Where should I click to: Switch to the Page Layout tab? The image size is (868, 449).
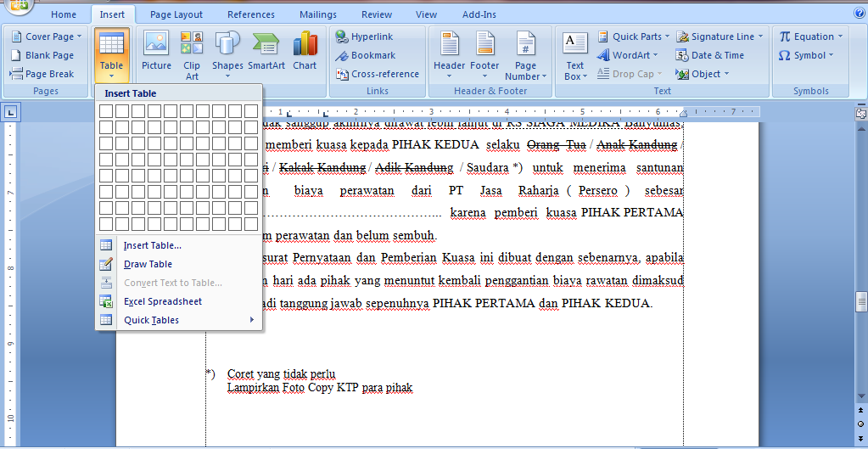click(x=176, y=14)
